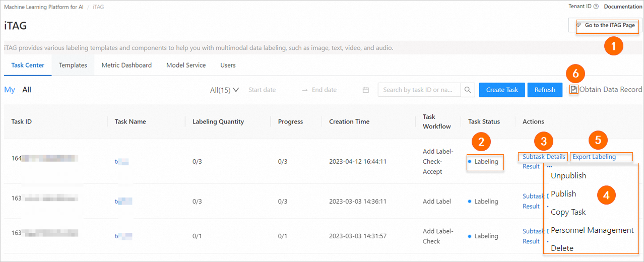This screenshot has width=644, height=262.
Task: Click the link icon in Go to iTAG Page
Action: coord(579,25)
